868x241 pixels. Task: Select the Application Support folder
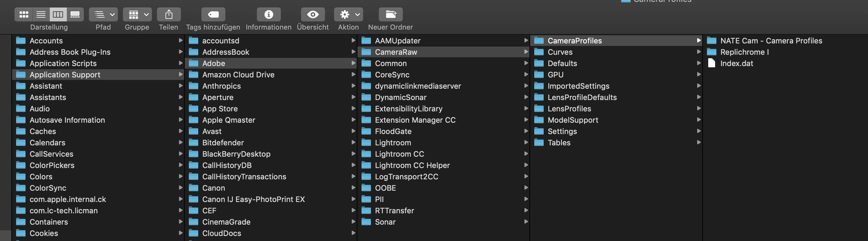click(x=98, y=75)
